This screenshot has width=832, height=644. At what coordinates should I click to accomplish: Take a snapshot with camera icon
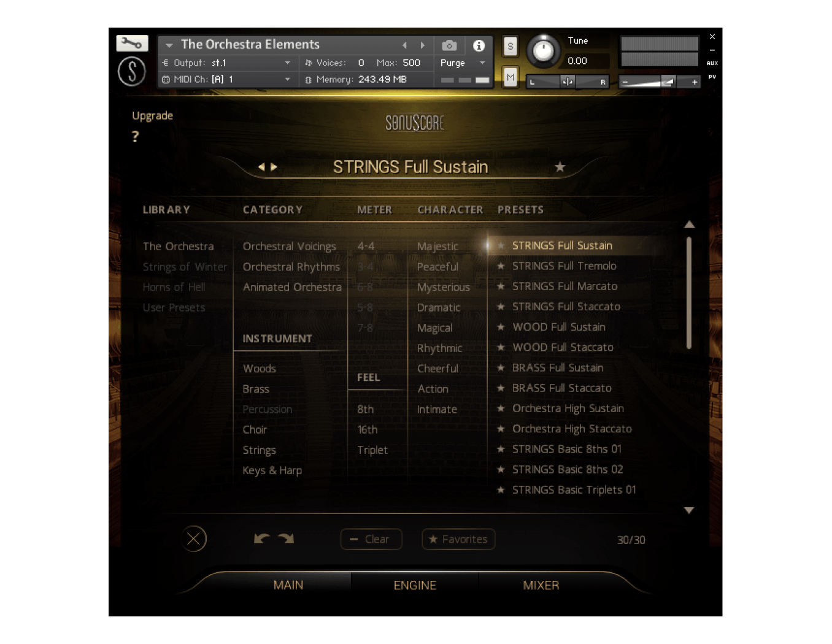(x=449, y=45)
